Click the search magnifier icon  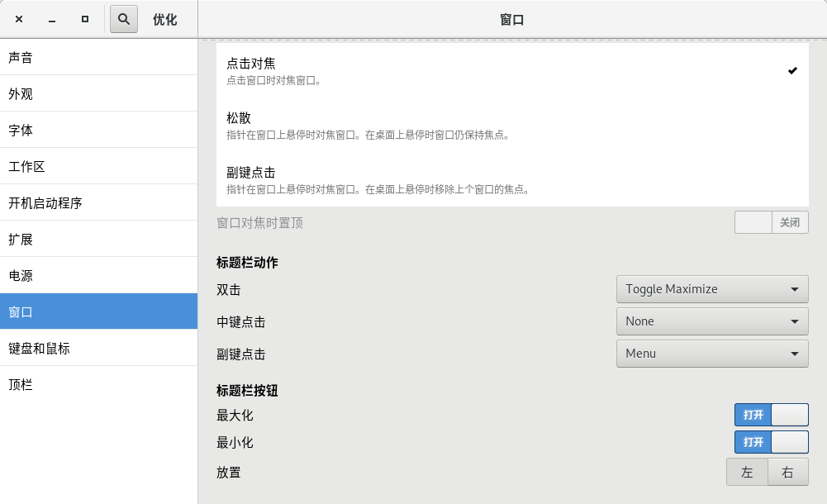pyautogui.click(x=123, y=19)
